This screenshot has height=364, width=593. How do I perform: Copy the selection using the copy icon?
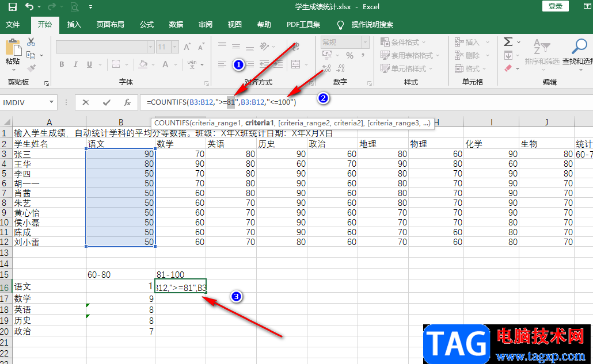pos(31,55)
